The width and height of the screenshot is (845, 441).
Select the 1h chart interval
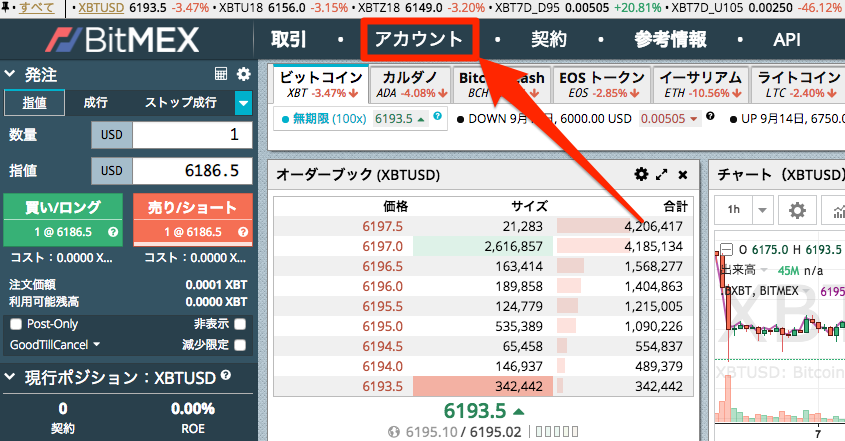[733, 210]
